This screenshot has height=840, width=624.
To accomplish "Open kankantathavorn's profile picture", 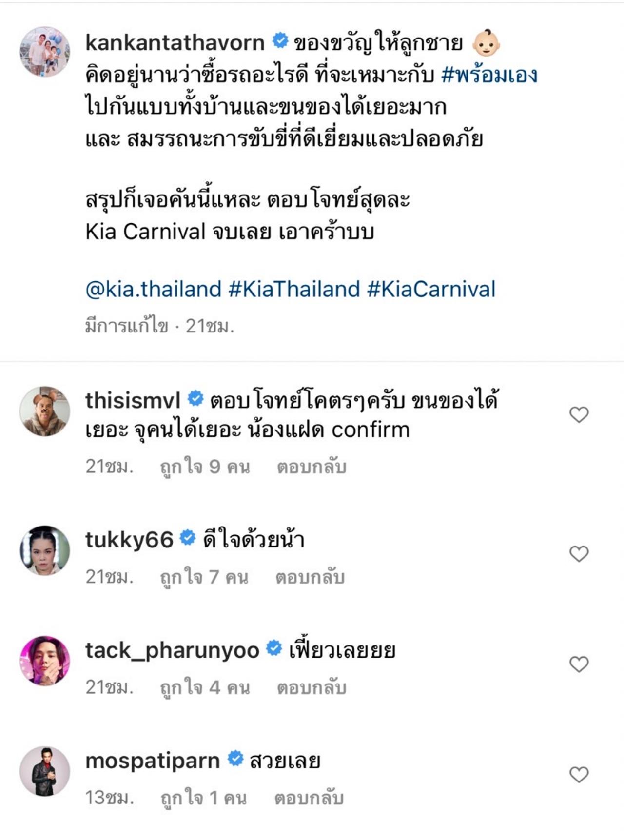I will click(x=45, y=52).
